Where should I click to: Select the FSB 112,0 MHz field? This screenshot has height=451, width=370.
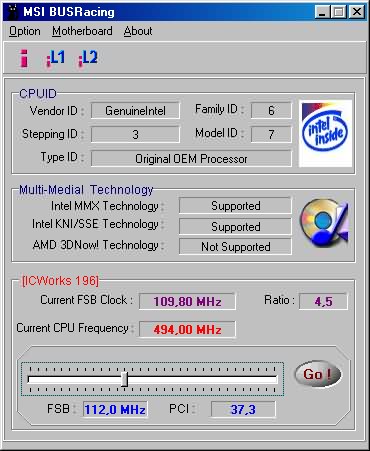(115, 409)
